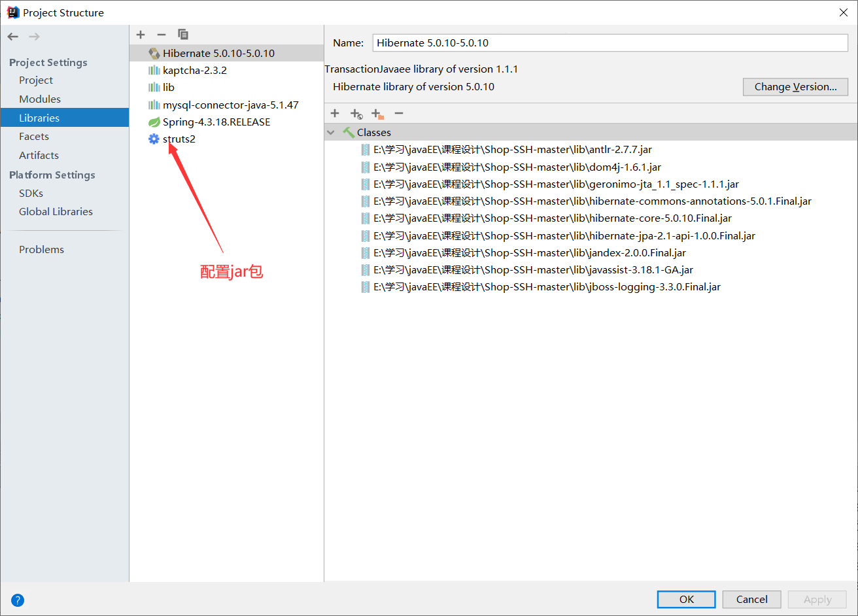The height and width of the screenshot is (616, 858).
Task: Collapse the Classes tree node
Action: [x=332, y=132]
